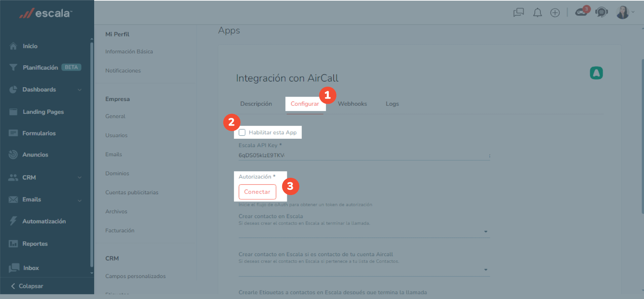Image resolution: width=644 pixels, height=299 pixels.
Task: Click the Mi Perfil section heading
Action: (x=117, y=34)
